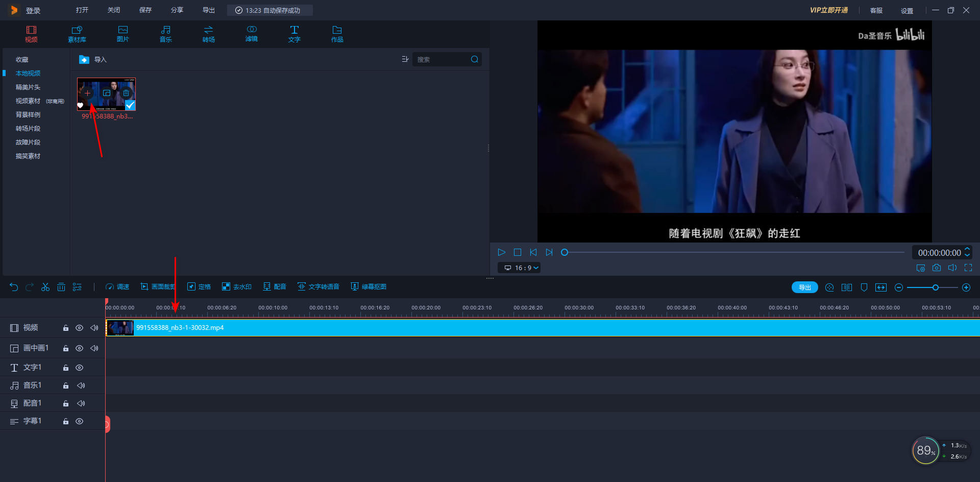The width and height of the screenshot is (980, 482).
Task: Click the 绿幕抠图 green screen tool
Action: tap(369, 287)
